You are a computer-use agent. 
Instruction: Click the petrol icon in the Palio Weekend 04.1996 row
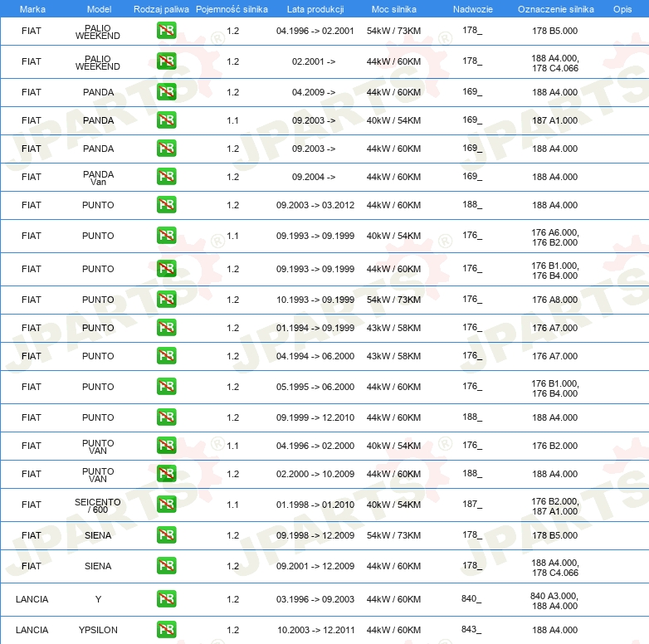(x=166, y=31)
